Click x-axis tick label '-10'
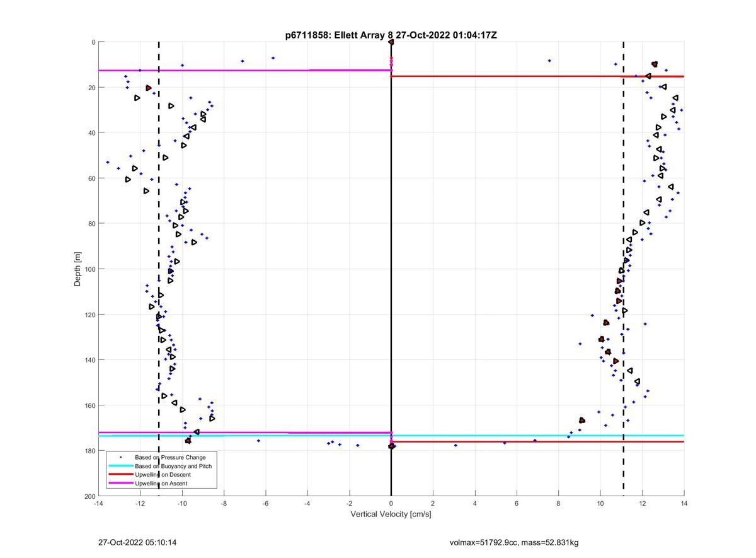The width and height of the screenshot is (756, 558). coord(182,503)
